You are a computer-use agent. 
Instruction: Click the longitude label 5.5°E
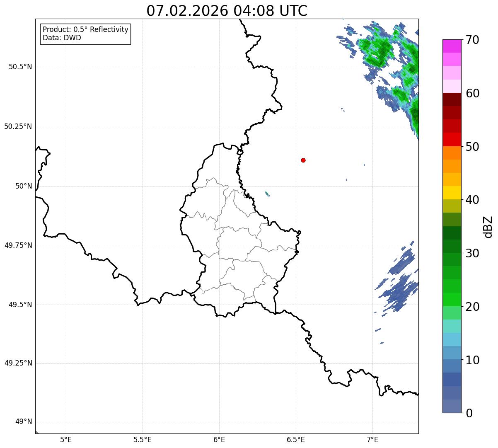point(143,440)
